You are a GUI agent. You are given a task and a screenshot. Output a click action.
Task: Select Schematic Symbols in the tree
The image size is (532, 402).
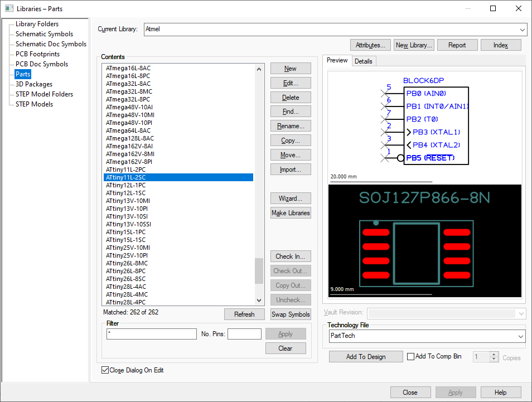[44, 34]
